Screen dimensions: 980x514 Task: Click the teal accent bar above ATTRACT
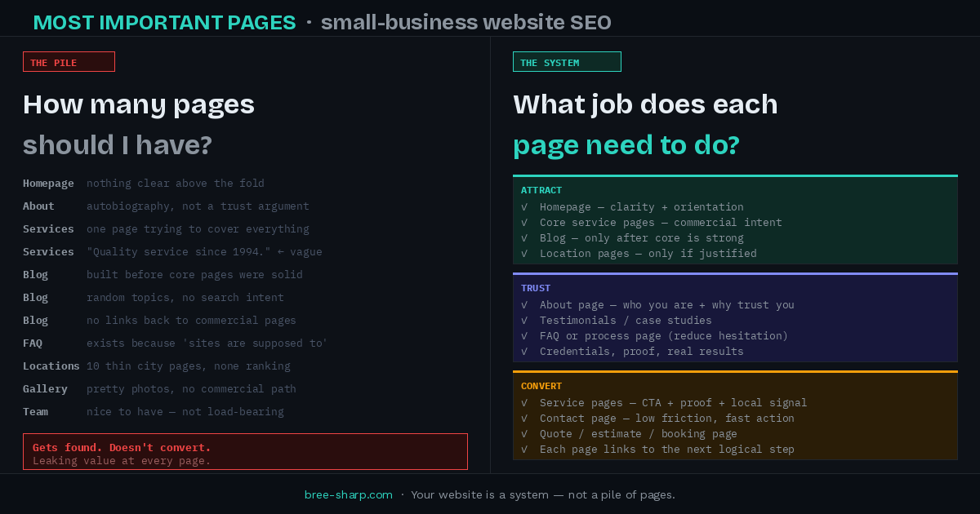[x=735, y=175]
